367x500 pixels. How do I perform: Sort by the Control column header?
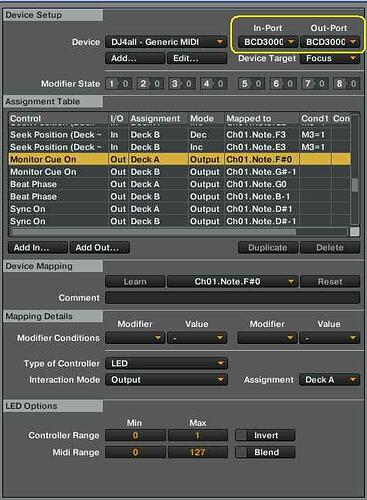pyautogui.click(x=58, y=118)
